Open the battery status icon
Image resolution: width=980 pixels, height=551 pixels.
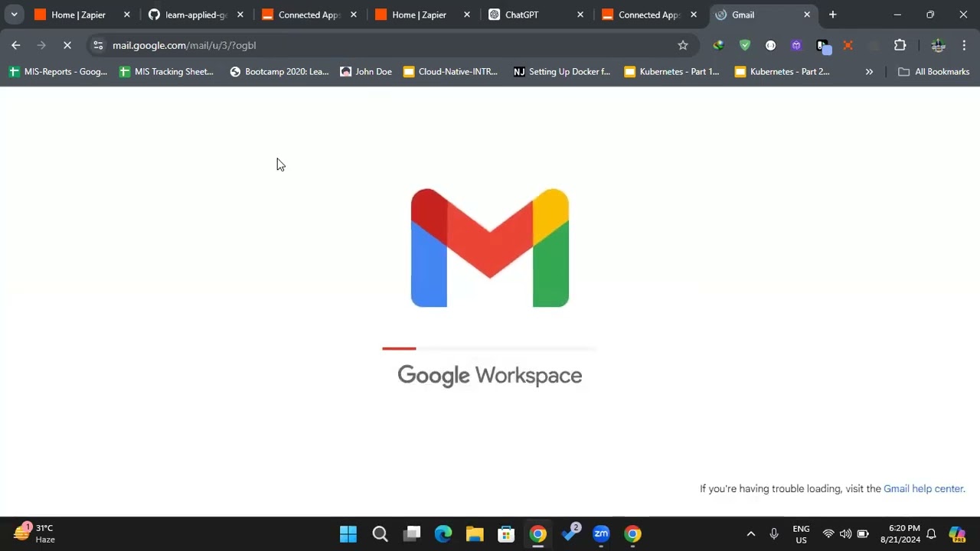pos(863,533)
